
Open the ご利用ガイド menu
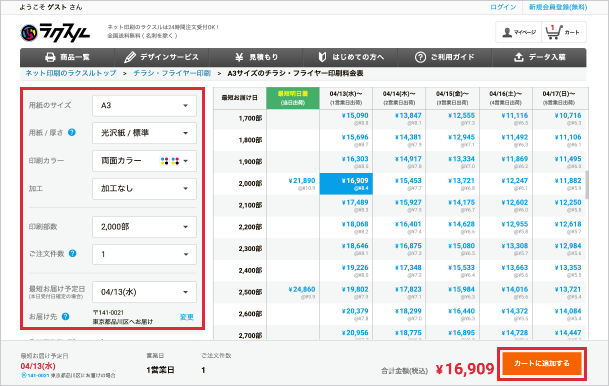[445, 57]
